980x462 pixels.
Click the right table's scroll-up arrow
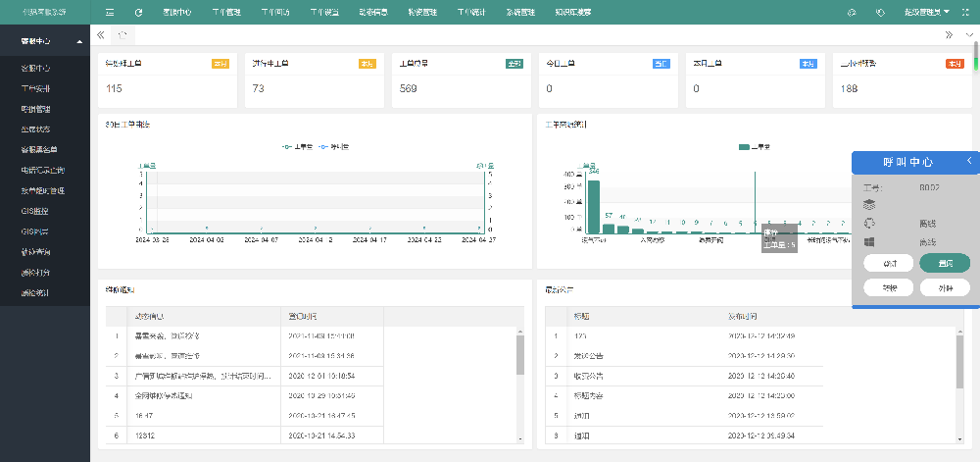click(960, 331)
